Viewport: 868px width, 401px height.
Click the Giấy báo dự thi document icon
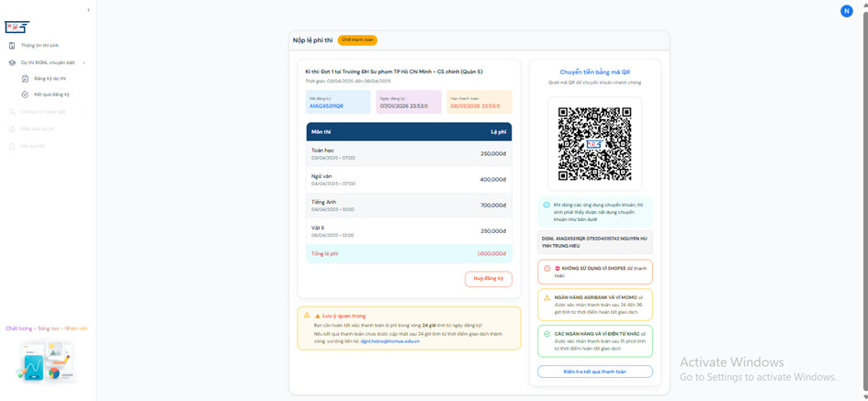[12, 128]
